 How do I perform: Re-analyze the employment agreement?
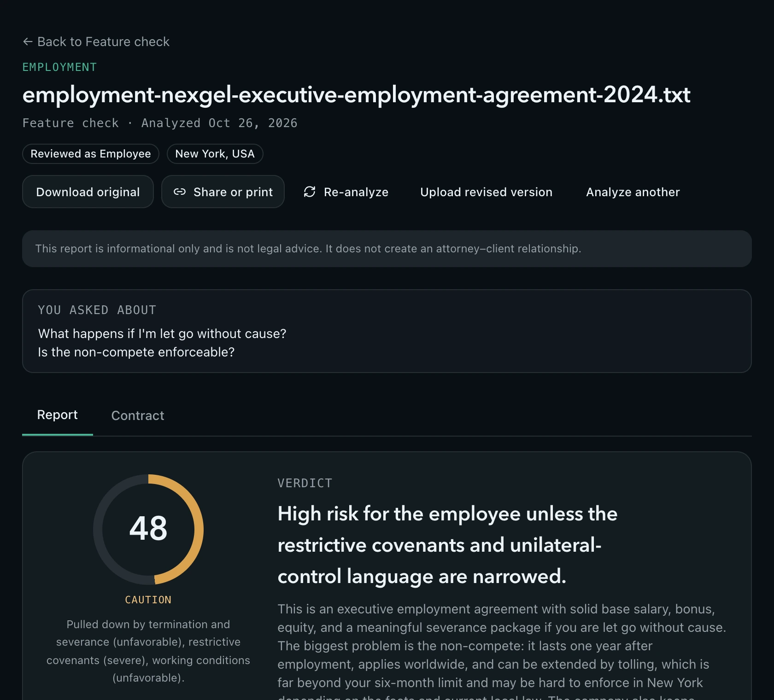click(x=346, y=192)
